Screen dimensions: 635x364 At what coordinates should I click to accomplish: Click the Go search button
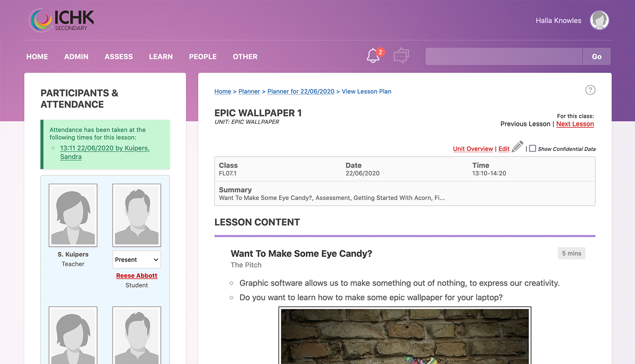[x=597, y=56]
